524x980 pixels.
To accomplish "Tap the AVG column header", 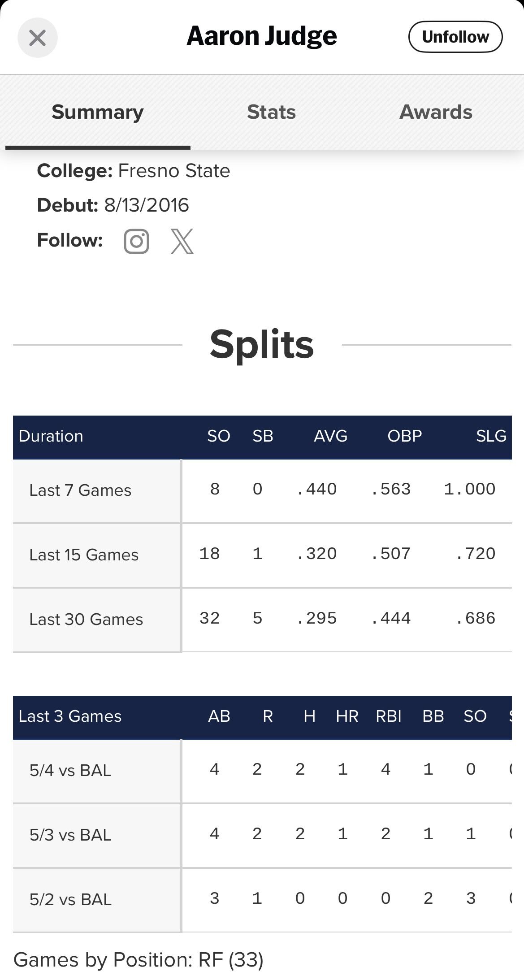I will point(330,436).
